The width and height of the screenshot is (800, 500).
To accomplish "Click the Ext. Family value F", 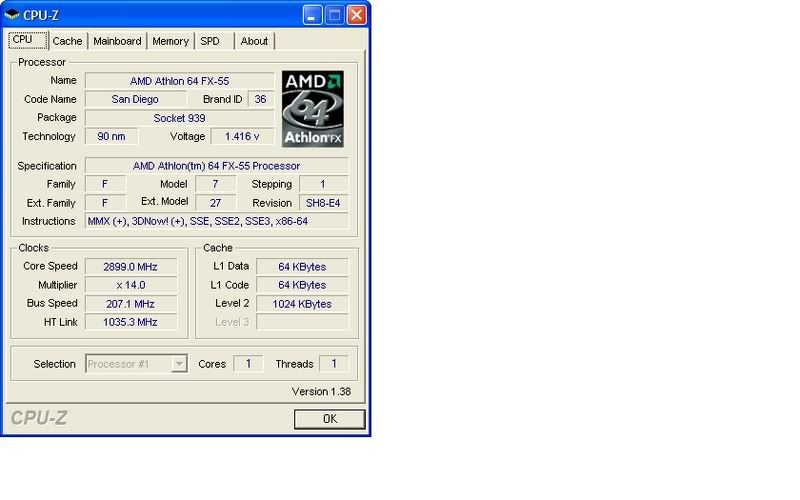I will pyautogui.click(x=105, y=203).
